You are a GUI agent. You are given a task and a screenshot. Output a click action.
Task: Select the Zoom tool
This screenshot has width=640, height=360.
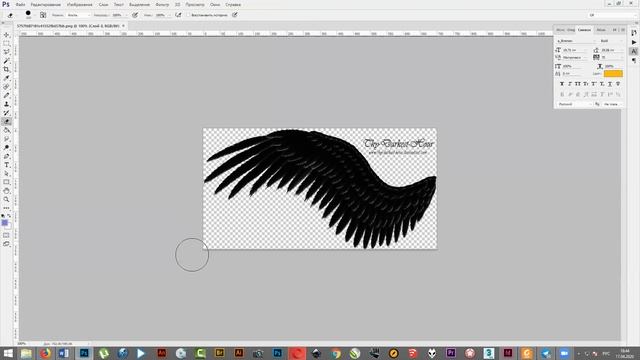7,199
